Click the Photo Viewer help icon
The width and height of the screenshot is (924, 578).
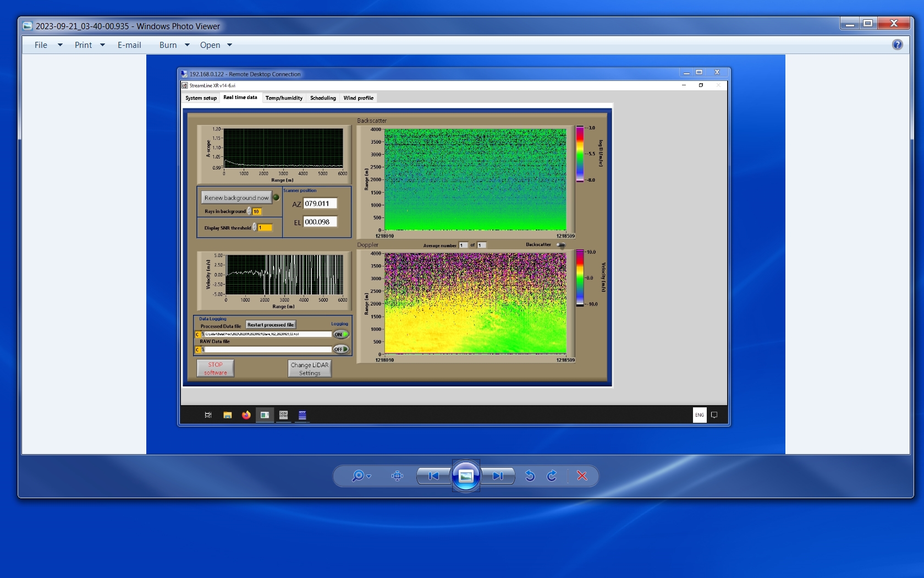(897, 45)
